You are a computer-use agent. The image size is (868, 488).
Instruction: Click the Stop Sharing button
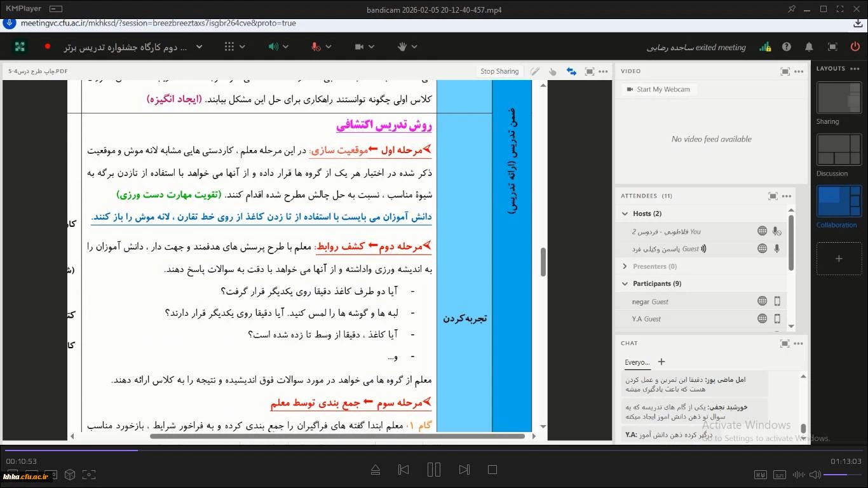[x=499, y=72]
